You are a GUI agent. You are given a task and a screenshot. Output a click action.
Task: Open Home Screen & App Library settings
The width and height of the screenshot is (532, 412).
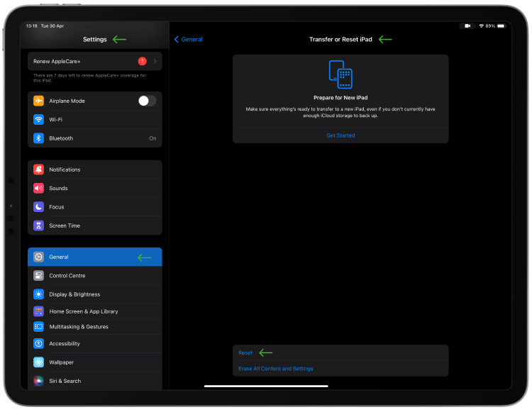(94, 311)
